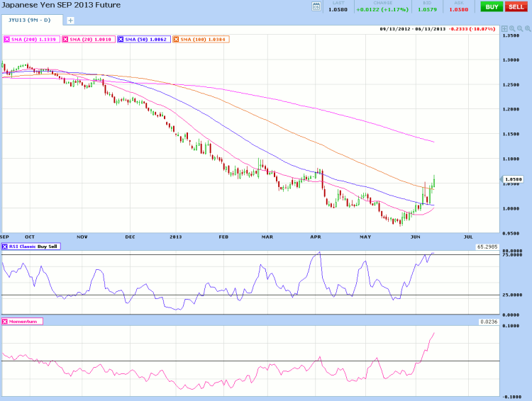Zoom in on the chart
This screenshot has height=401, width=532.
pos(512,28)
